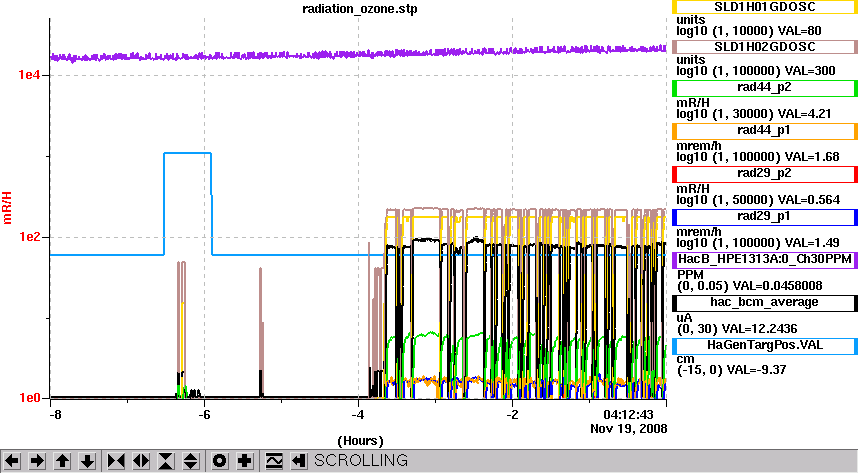The height and width of the screenshot is (473, 858).
Task: Click the Nov 19, 2008 date label
Action: pyautogui.click(x=629, y=429)
